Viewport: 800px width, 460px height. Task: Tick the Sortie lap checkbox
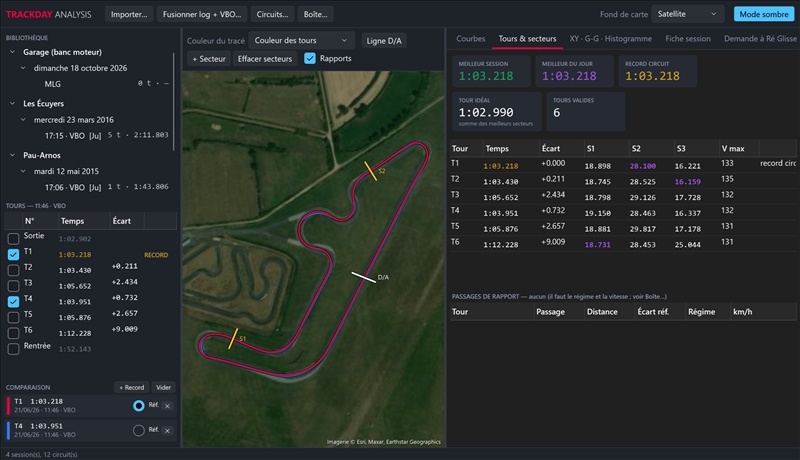13,238
